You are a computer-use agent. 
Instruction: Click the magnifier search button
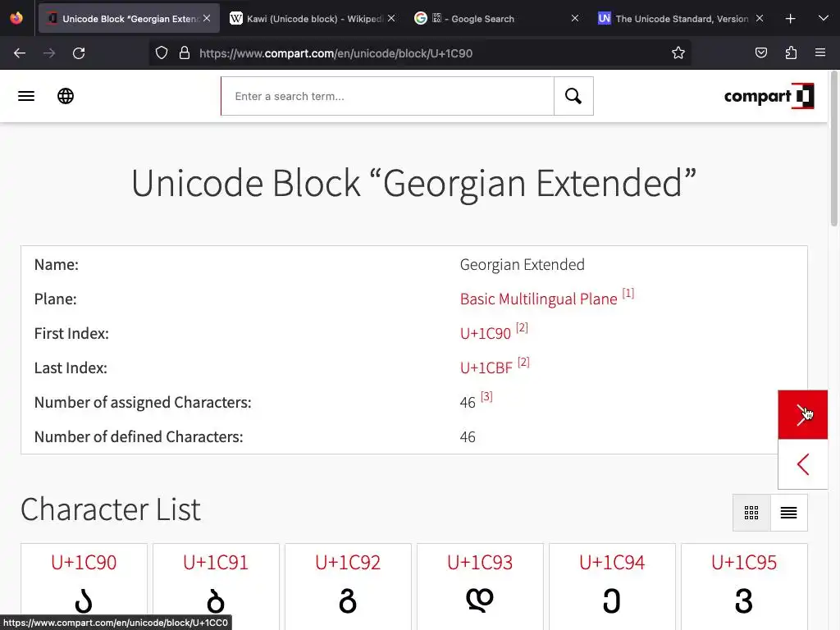pyautogui.click(x=573, y=96)
